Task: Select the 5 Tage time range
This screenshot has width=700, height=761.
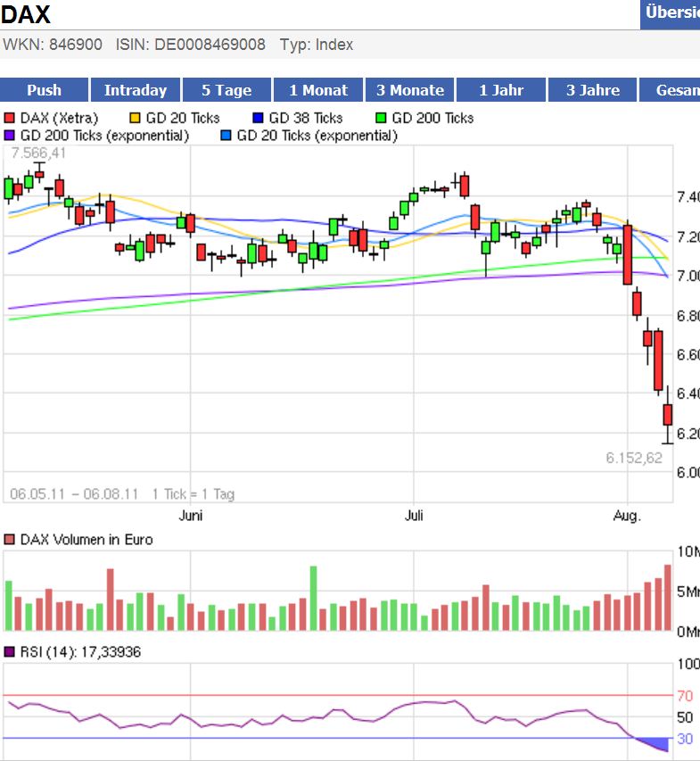Action: click(x=226, y=90)
